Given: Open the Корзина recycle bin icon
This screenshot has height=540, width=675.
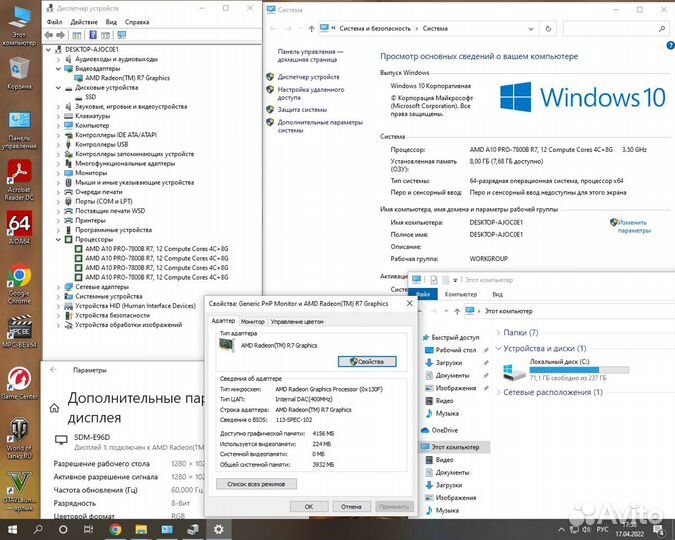Looking at the screenshot, I should tap(19, 73).
